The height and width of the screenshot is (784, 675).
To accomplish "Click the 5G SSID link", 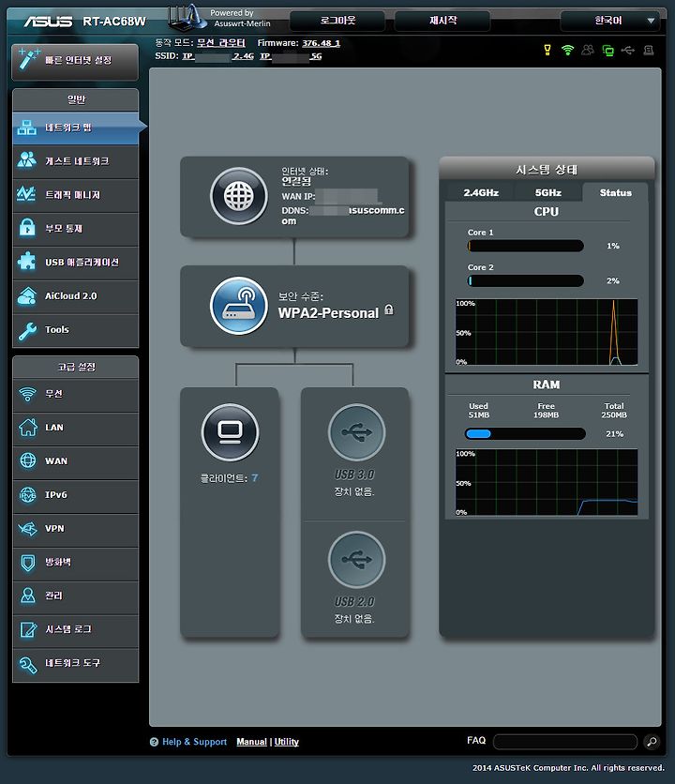I will coord(291,56).
